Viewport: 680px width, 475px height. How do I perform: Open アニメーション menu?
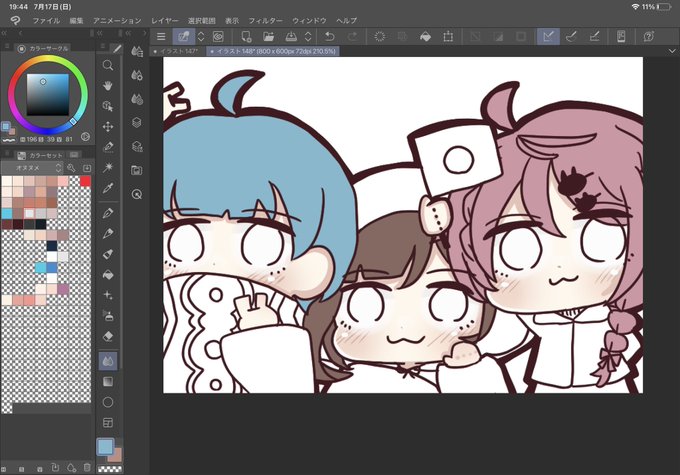tap(117, 20)
